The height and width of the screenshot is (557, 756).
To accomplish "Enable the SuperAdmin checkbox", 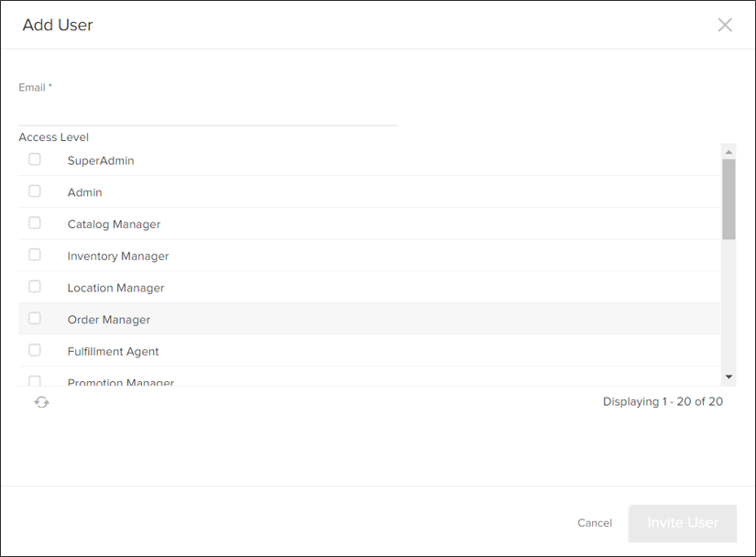I will [34, 158].
